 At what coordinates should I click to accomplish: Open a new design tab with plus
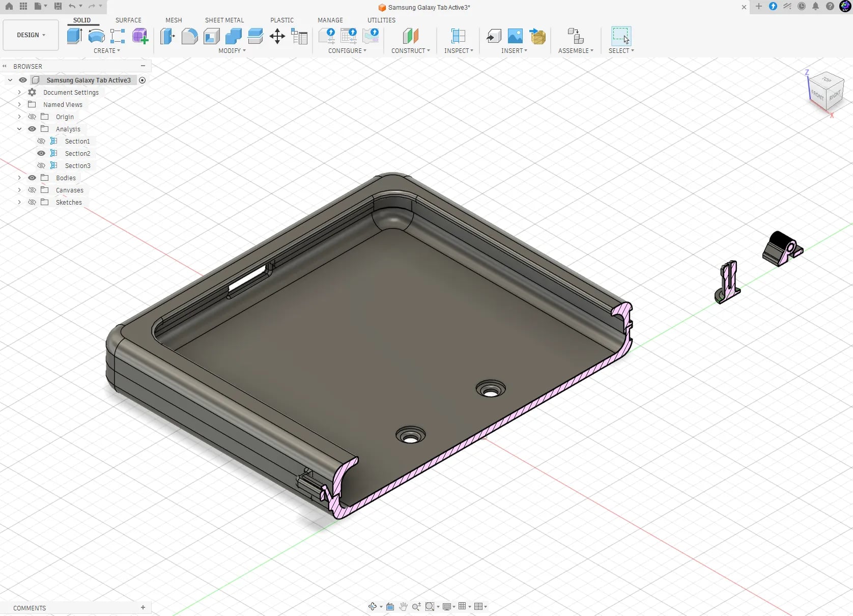click(x=759, y=7)
